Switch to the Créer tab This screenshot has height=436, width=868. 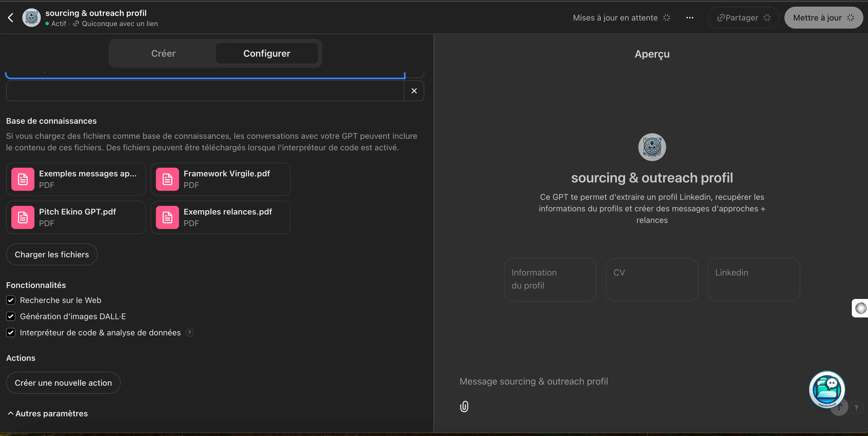(x=163, y=53)
